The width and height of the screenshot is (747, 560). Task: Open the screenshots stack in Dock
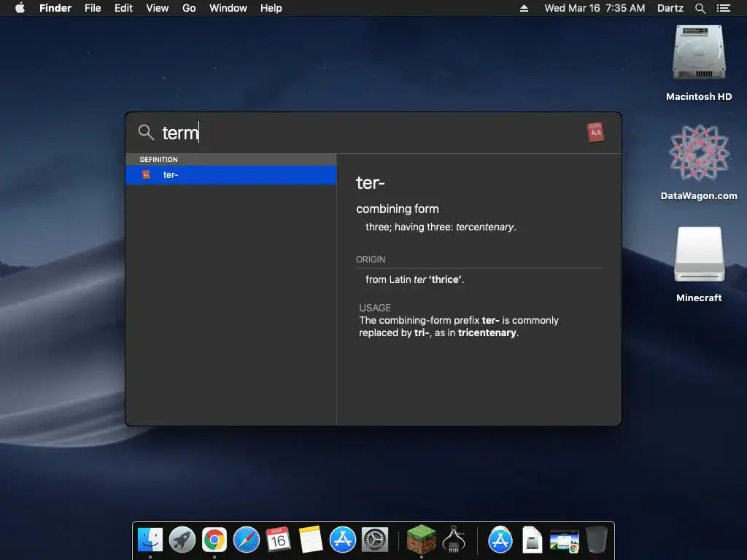pos(564,541)
